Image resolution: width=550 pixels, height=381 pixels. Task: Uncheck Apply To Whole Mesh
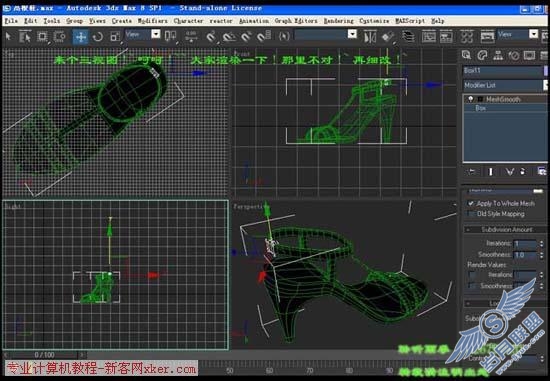(471, 203)
